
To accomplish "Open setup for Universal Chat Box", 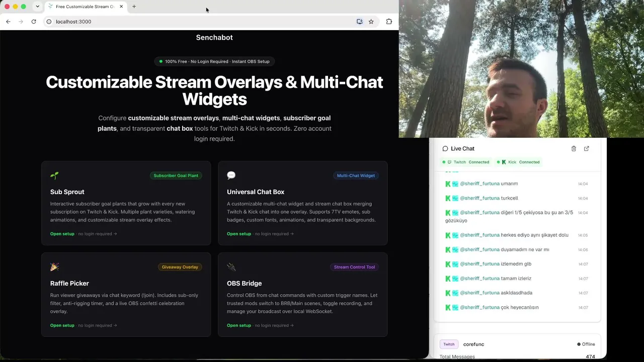I will [x=239, y=234].
